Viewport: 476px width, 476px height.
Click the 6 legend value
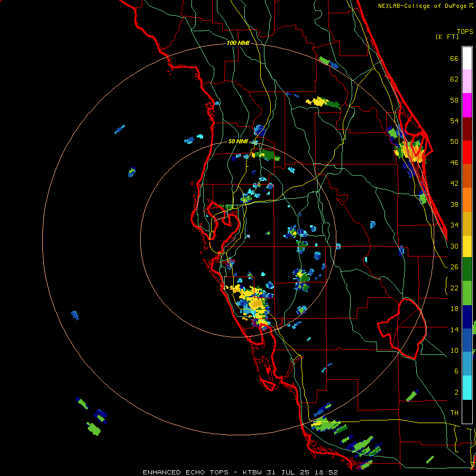(x=456, y=371)
